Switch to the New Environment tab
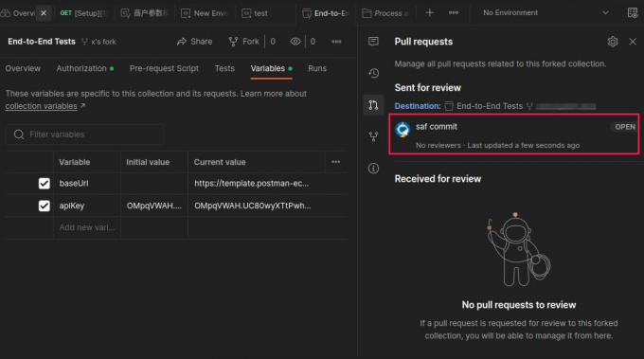The height and width of the screenshot is (359, 644). (x=205, y=13)
